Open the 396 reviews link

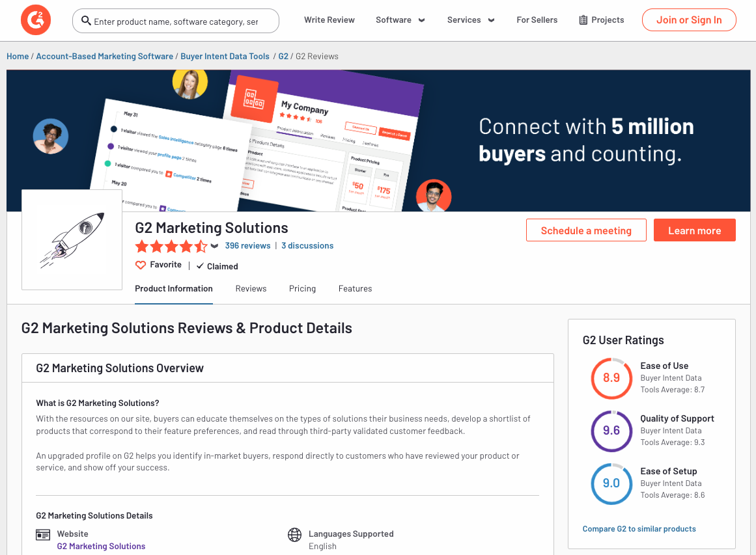247,246
